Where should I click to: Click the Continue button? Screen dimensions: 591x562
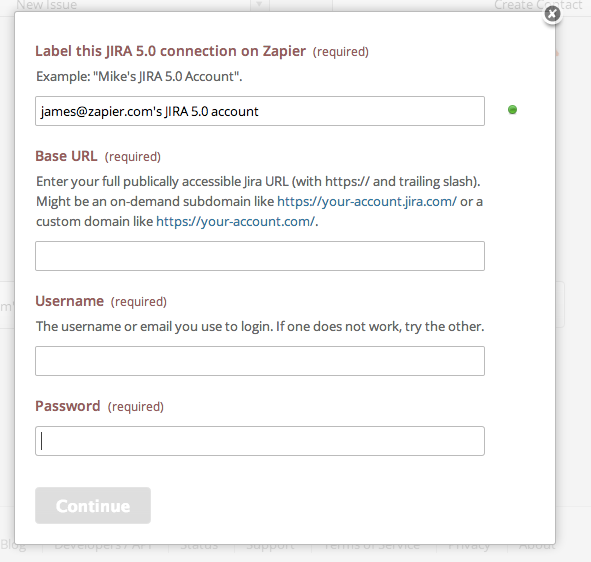pyautogui.click(x=93, y=505)
